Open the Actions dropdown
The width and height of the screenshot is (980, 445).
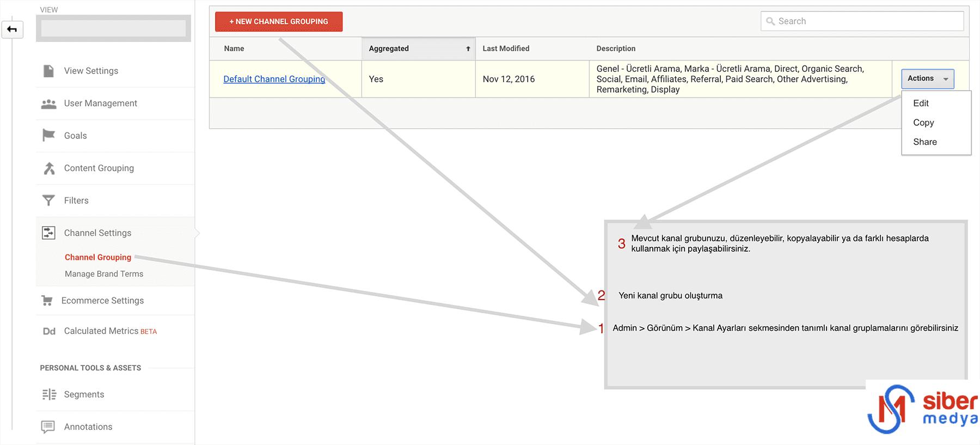[927, 79]
